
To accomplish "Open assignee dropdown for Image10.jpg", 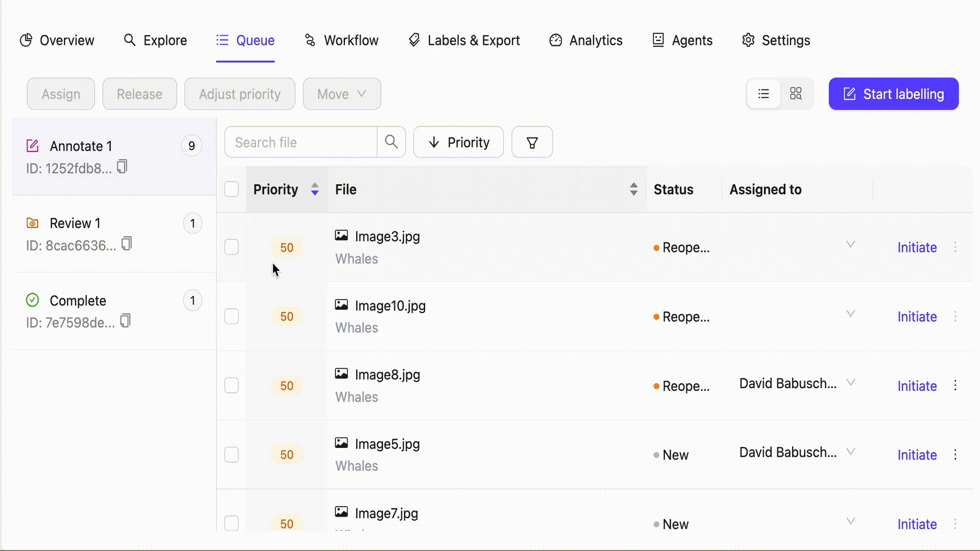I will pyautogui.click(x=850, y=314).
